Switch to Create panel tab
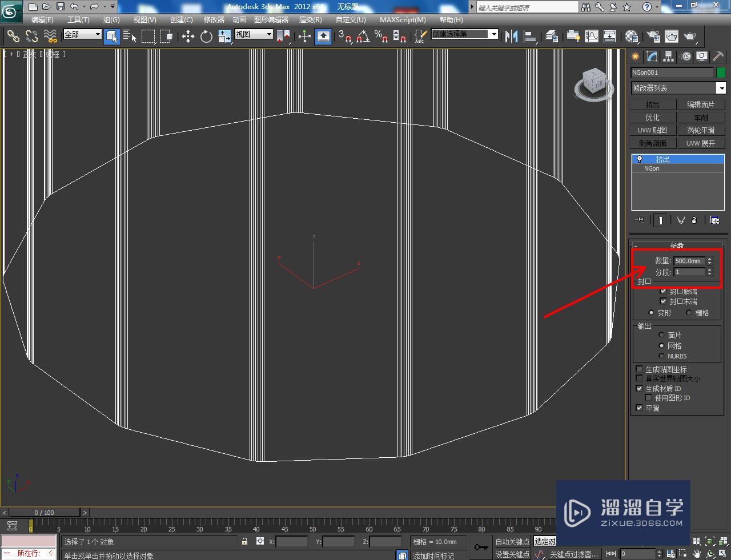Screen dimensions: 731x560 (635, 57)
